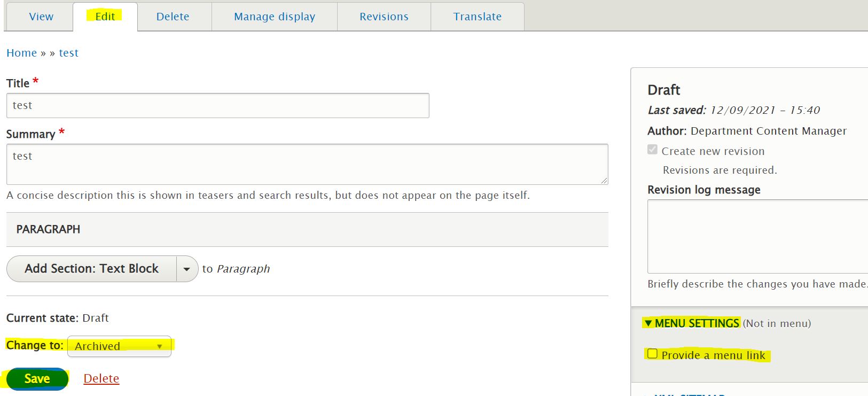The width and height of the screenshot is (868, 396).
Task: Grab the Summary textarea resize handle
Action: tap(604, 181)
